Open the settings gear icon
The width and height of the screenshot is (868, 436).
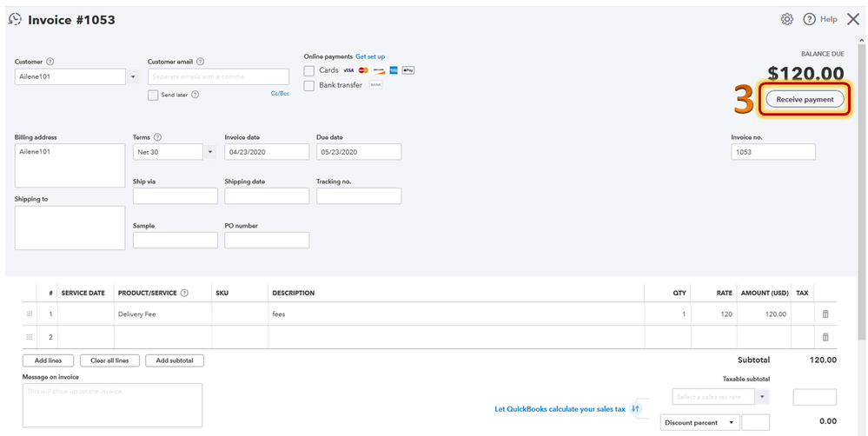pos(786,19)
